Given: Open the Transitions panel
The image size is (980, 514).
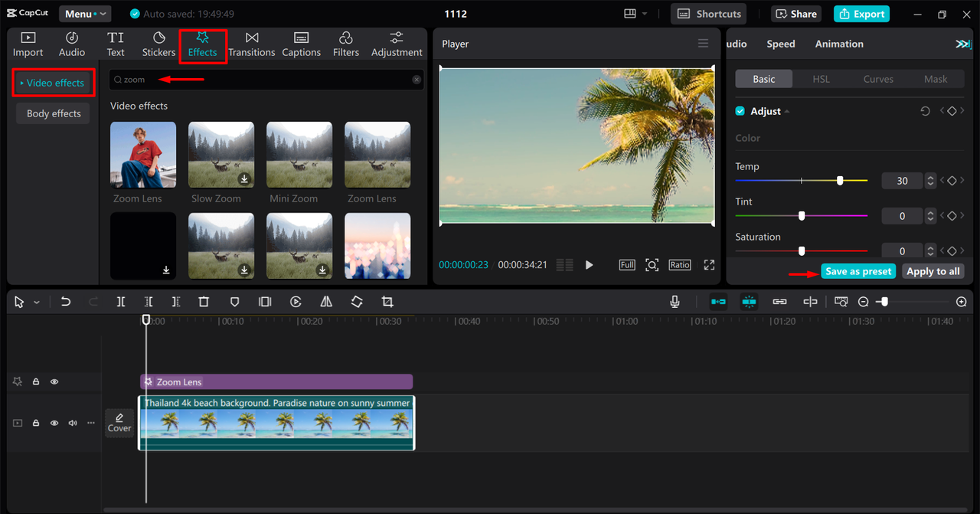Looking at the screenshot, I should click(251, 44).
